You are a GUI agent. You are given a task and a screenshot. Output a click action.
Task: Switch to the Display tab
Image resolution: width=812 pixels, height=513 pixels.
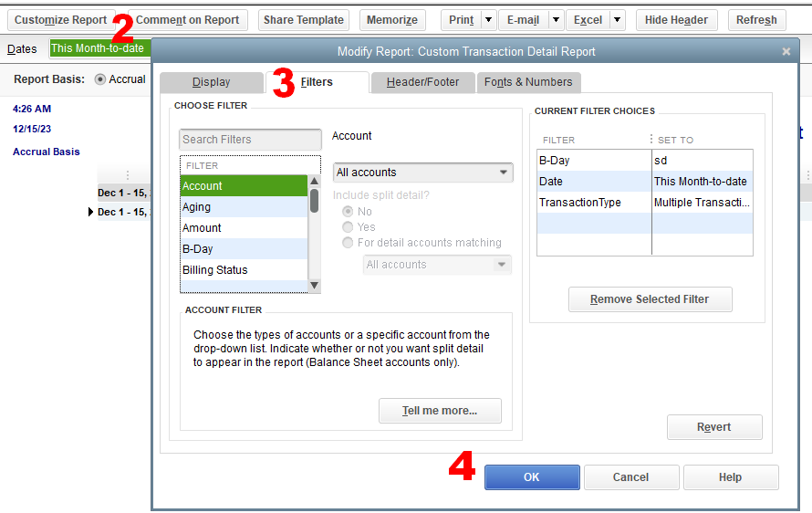212,82
